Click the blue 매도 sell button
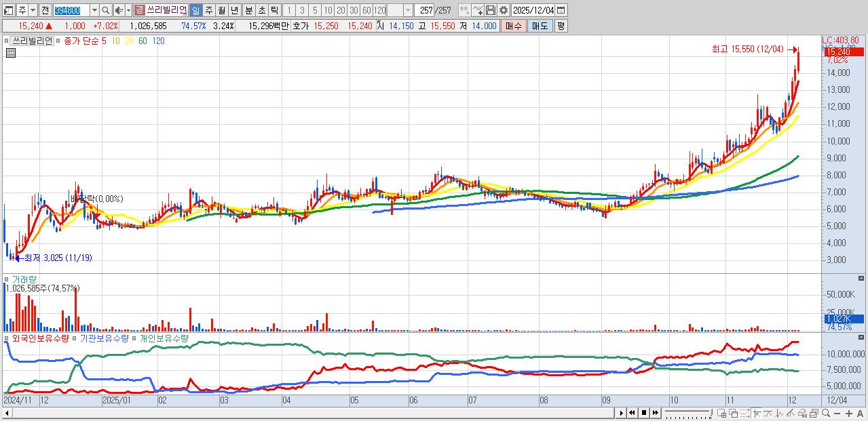868x421 pixels. coord(540,26)
